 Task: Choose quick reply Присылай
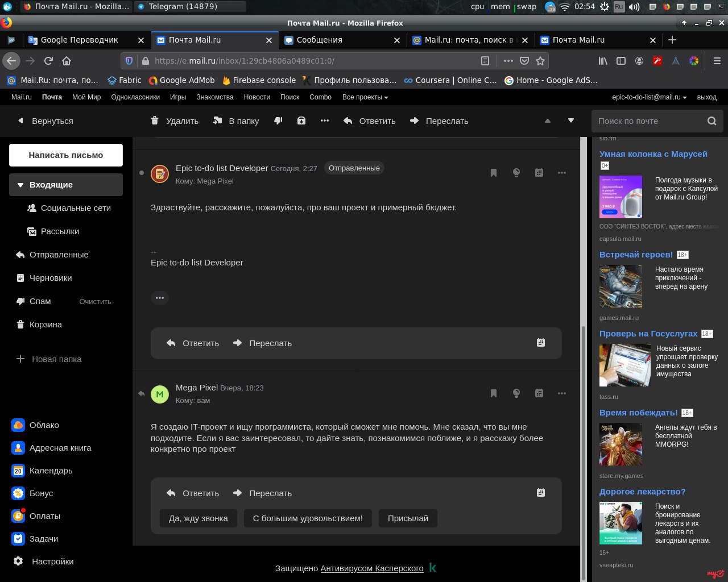pyautogui.click(x=408, y=518)
